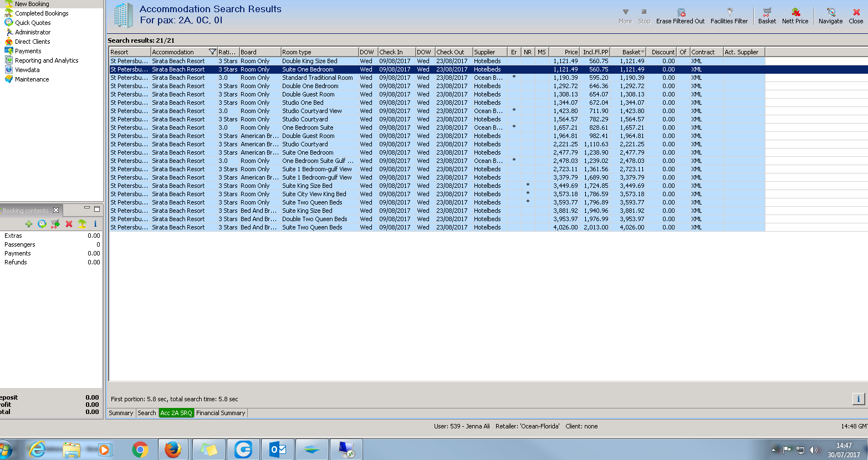Select the Double Two Queen Beds row
This screenshot has width=868, height=460.
coord(437,219)
